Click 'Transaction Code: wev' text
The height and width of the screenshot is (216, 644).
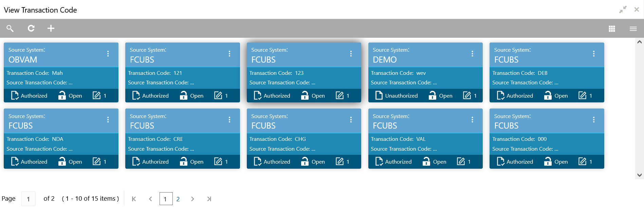click(398, 73)
